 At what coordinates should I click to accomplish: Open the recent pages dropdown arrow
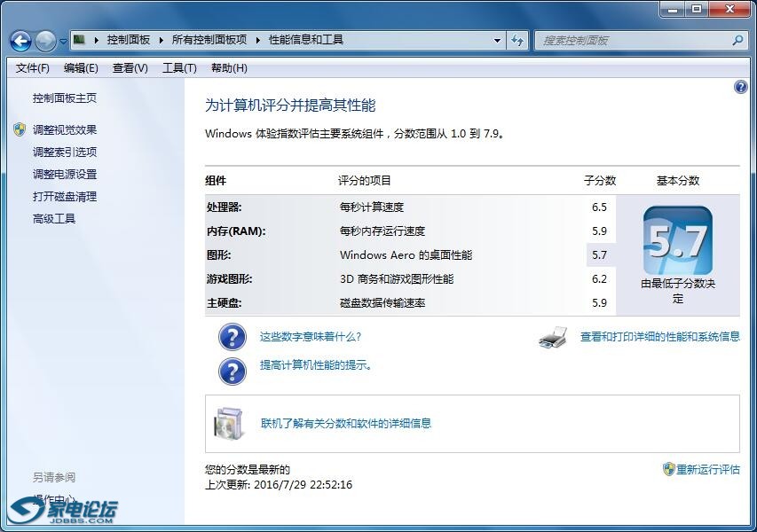point(63,42)
